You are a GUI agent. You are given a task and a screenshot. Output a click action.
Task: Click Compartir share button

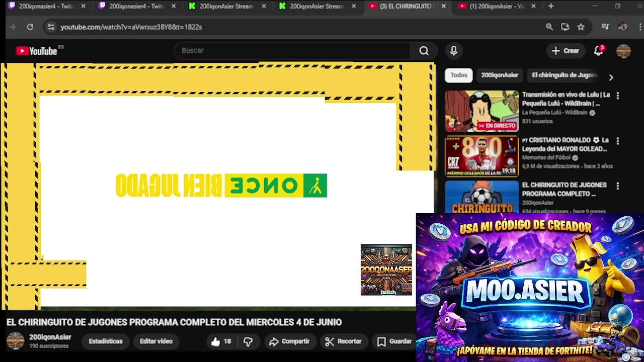pyautogui.click(x=289, y=341)
